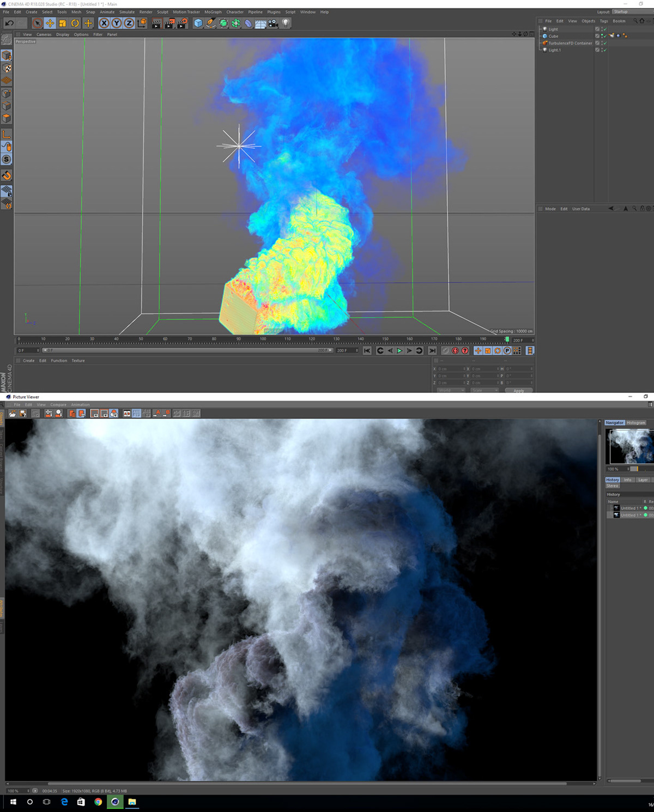Toggle the Light.1 enable checkmark

point(605,50)
